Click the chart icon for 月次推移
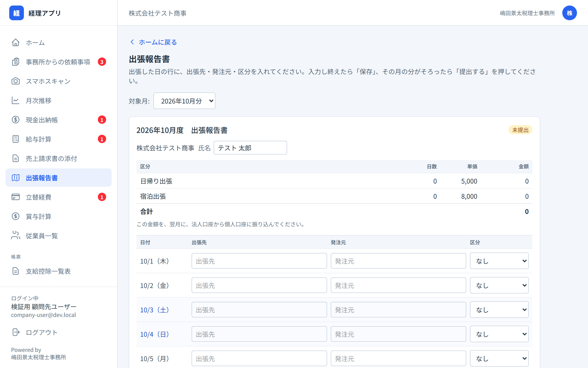Image resolution: width=588 pixels, height=368 pixels. click(16, 101)
